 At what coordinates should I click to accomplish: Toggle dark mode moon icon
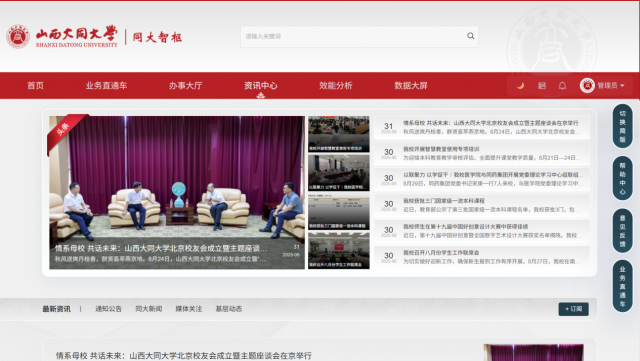520,85
